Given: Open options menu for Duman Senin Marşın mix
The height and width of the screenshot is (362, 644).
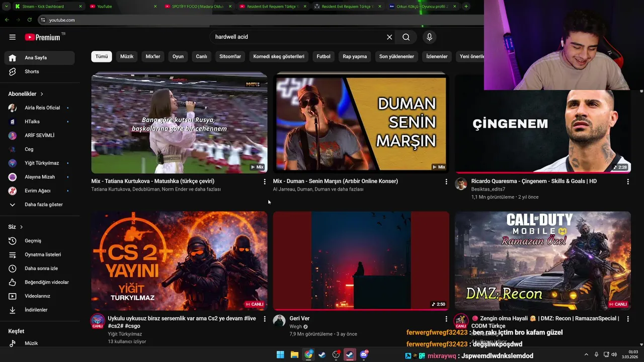Looking at the screenshot, I should point(446,182).
